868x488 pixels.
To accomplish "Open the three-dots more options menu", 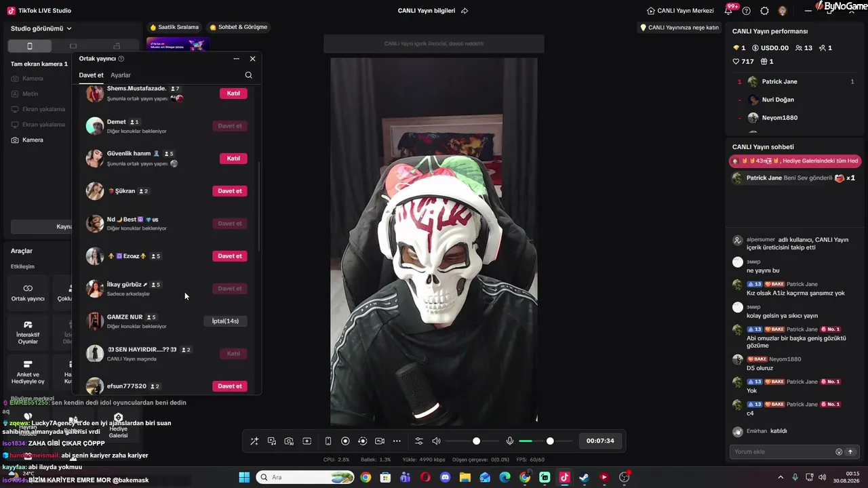I will click(x=397, y=441).
